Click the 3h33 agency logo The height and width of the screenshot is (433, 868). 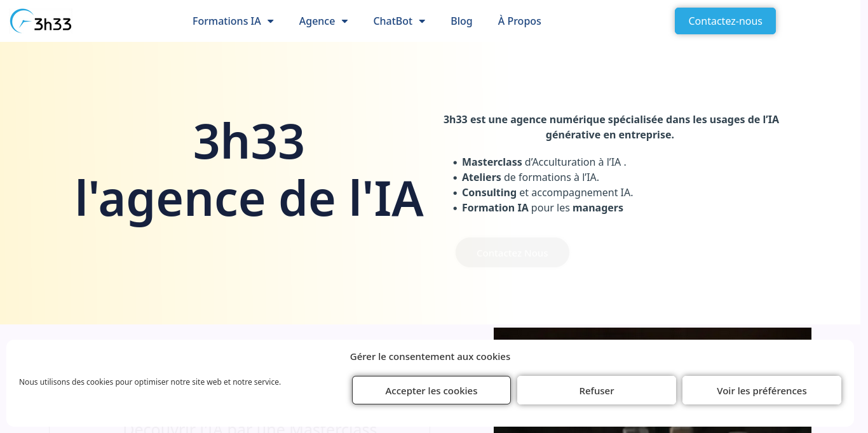point(41,21)
